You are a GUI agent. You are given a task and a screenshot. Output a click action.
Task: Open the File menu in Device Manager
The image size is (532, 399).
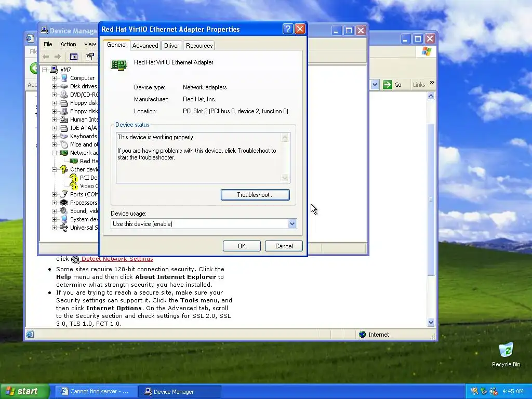coord(48,44)
